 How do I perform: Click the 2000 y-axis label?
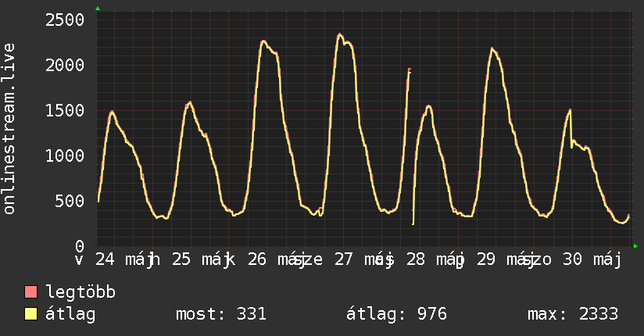(65, 65)
